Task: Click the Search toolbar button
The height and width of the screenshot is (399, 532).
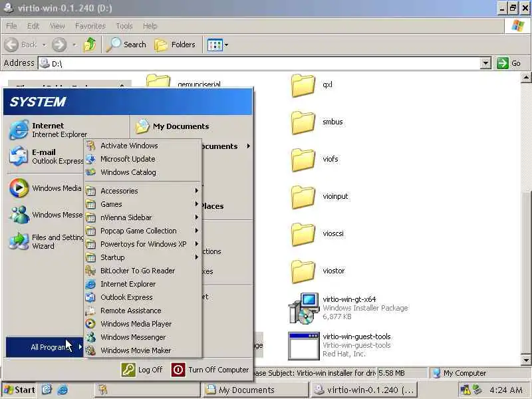Action: (126, 45)
